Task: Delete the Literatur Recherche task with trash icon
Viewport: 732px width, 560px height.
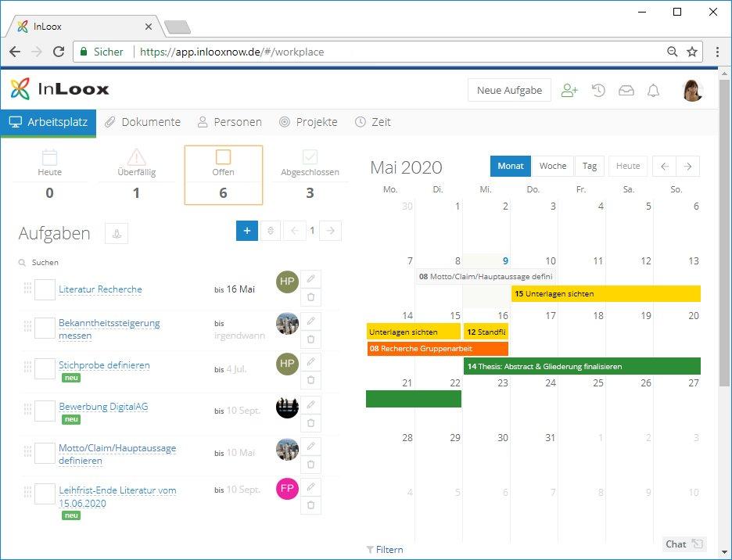Action: [311, 297]
